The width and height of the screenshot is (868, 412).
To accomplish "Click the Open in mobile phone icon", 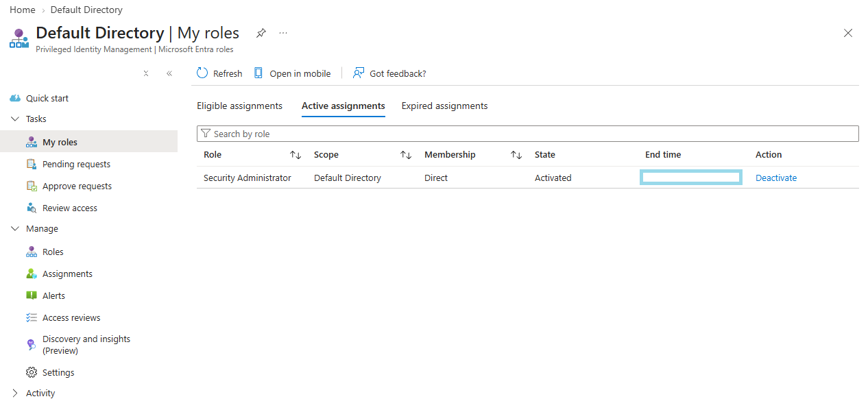I will pyautogui.click(x=258, y=73).
